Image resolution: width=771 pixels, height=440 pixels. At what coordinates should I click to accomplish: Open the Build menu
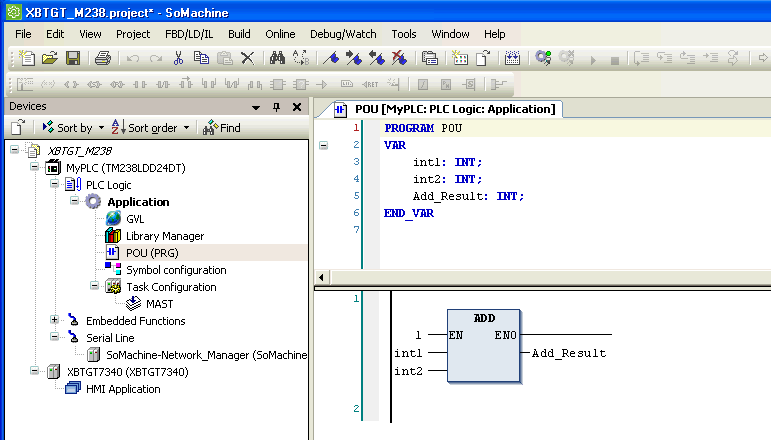pos(239,34)
